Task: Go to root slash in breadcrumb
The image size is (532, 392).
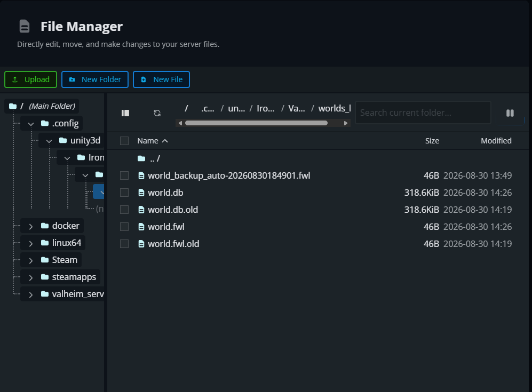Action: (186, 108)
